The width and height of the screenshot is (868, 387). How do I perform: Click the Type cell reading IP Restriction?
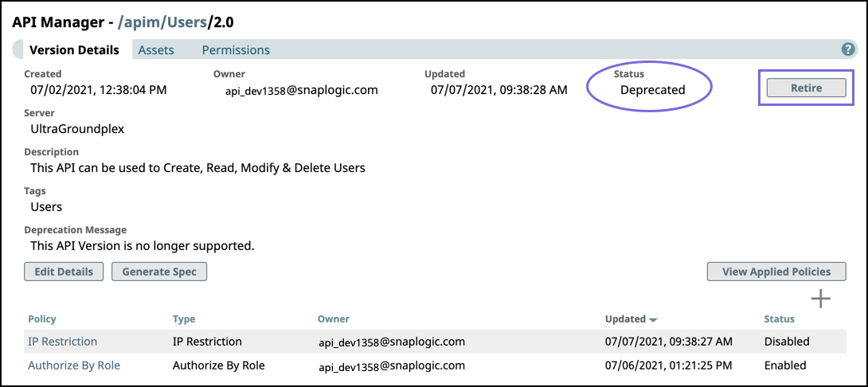(x=207, y=342)
